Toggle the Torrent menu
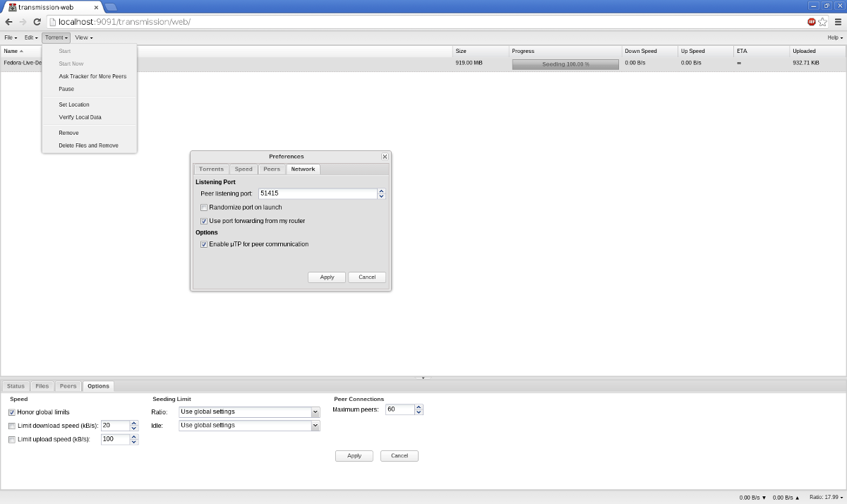The height and width of the screenshot is (504, 847). coord(56,37)
